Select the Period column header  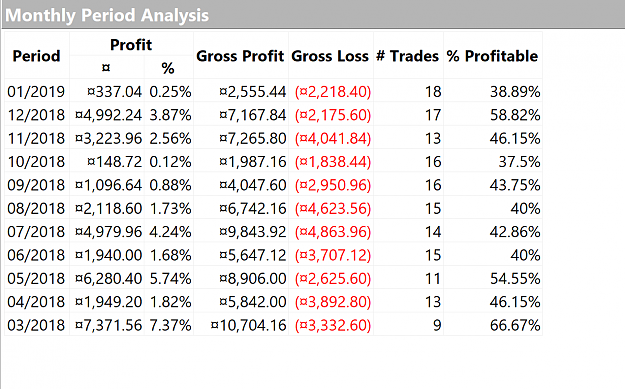pyautogui.click(x=37, y=56)
